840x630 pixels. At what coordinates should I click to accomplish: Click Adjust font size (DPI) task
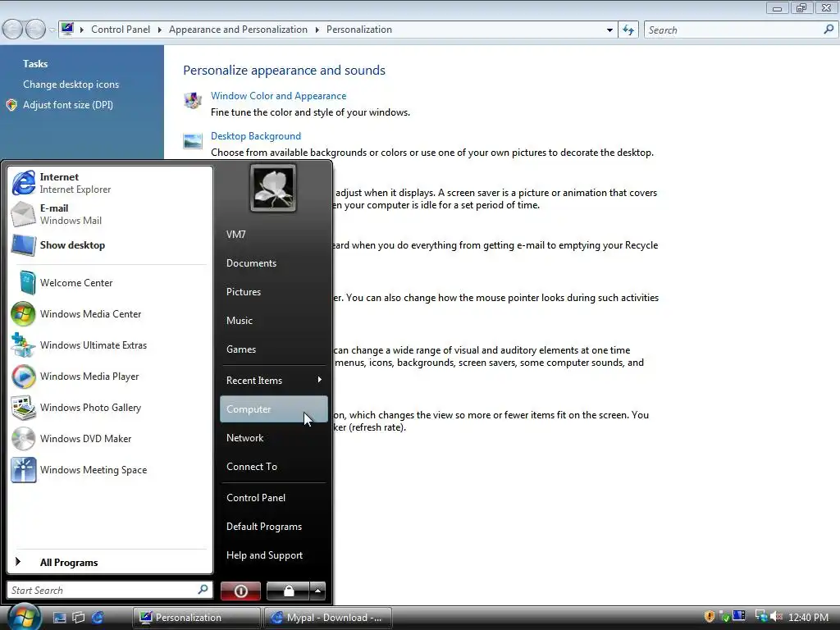pos(67,105)
